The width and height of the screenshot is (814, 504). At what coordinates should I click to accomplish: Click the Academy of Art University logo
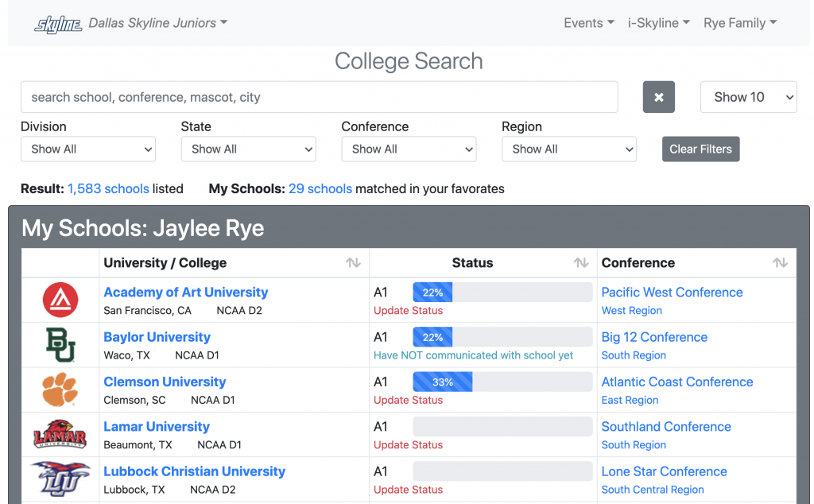pos(60,300)
